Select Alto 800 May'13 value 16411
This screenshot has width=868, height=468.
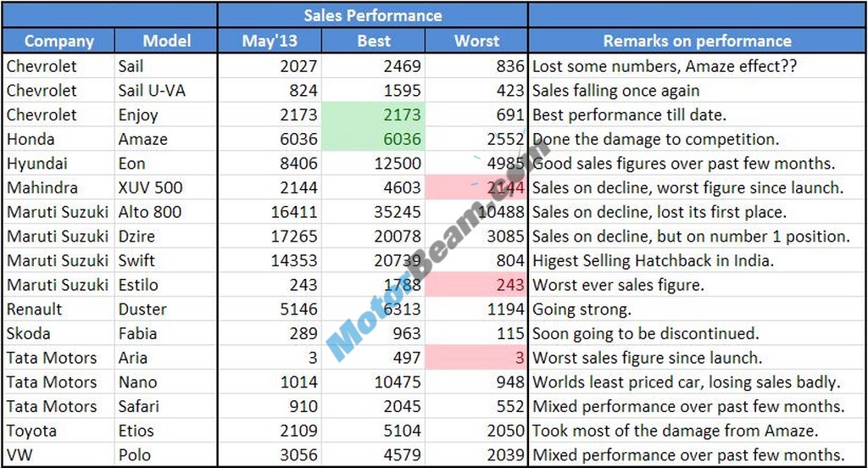pyautogui.click(x=269, y=212)
